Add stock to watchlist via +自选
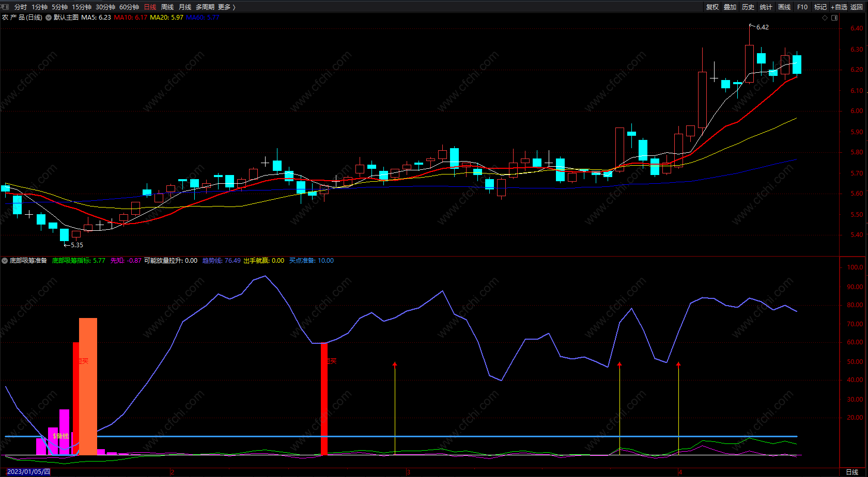 [839, 7]
